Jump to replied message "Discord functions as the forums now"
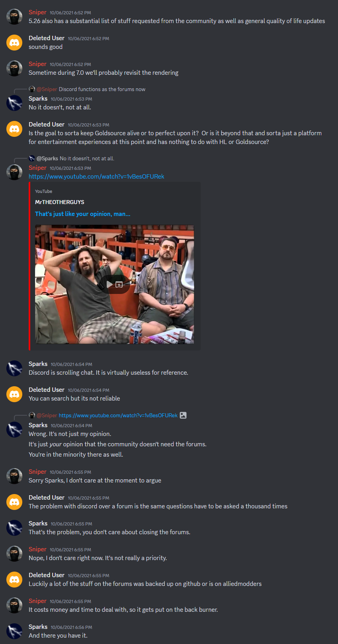Screen dimensions: 338x644 (x=102, y=89)
